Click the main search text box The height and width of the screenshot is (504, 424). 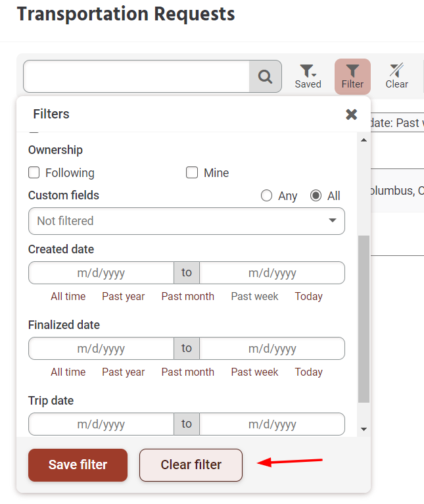(136, 77)
